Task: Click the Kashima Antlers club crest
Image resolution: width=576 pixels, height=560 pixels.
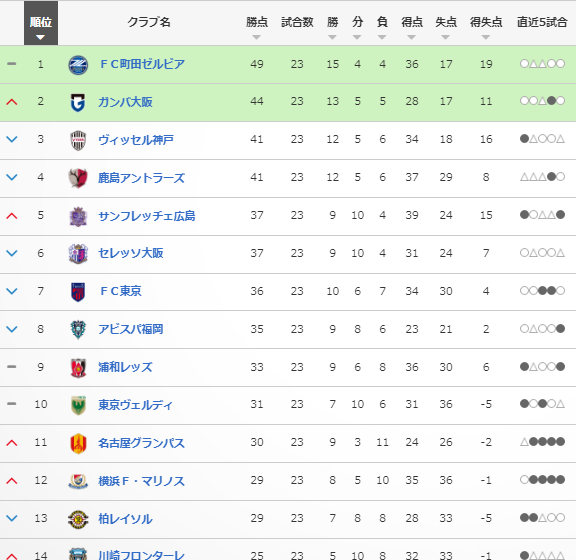Action: 78,178
